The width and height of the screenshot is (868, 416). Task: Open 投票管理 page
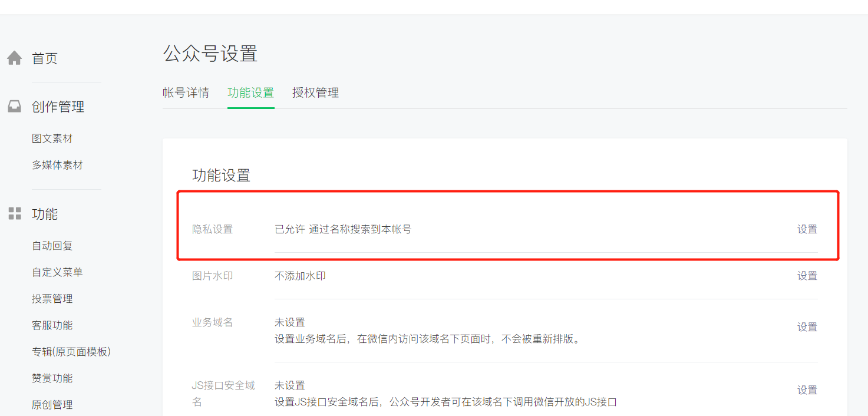pyautogui.click(x=52, y=299)
